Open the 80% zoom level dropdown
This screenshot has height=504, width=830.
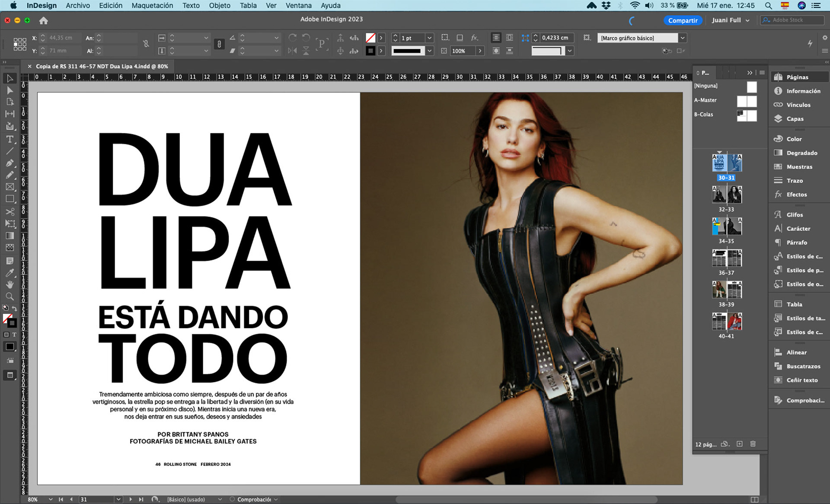point(51,499)
